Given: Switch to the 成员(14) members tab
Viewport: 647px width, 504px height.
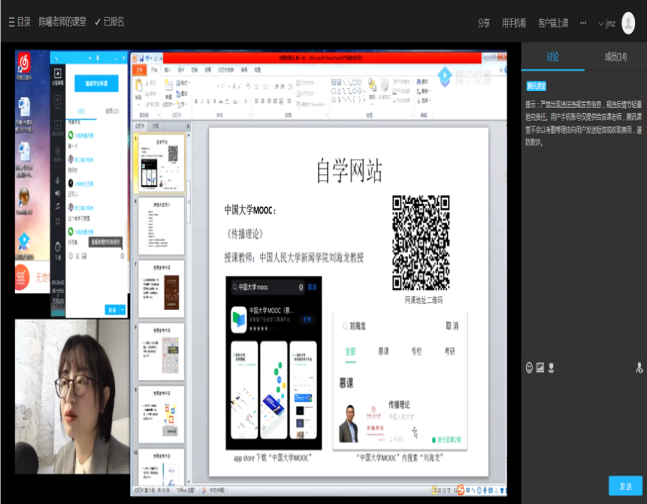Looking at the screenshot, I should 615,56.
